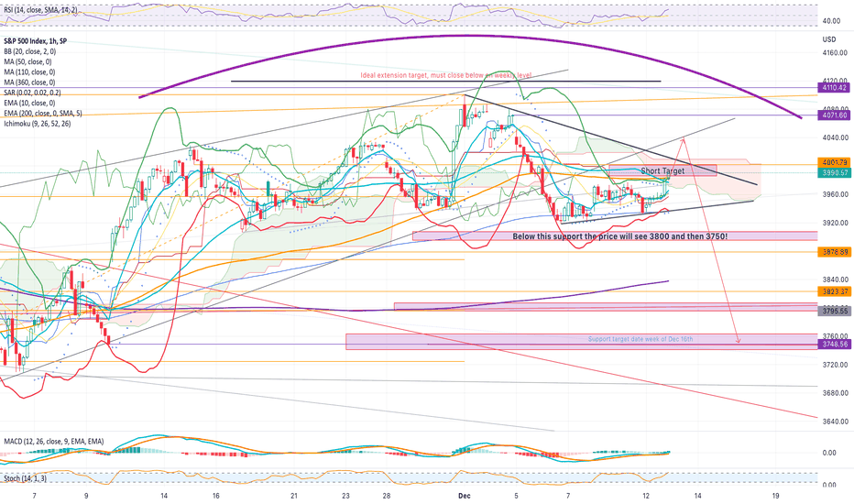This screenshot has height=504, width=854.
Task: Click the 3795.55 grey price tag
Action: tap(835, 311)
